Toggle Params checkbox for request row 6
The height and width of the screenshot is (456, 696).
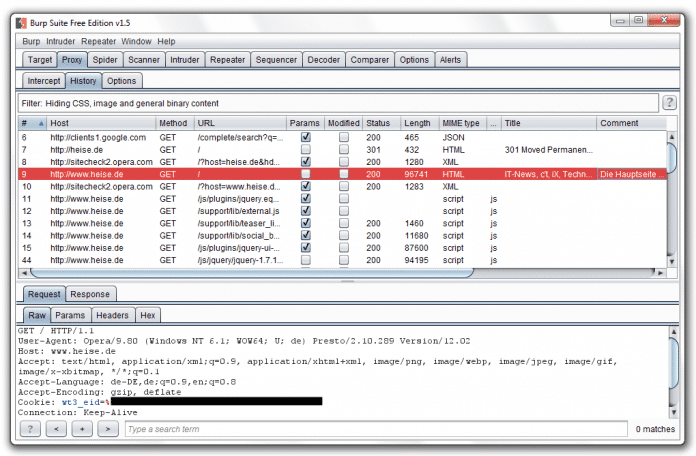306,137
